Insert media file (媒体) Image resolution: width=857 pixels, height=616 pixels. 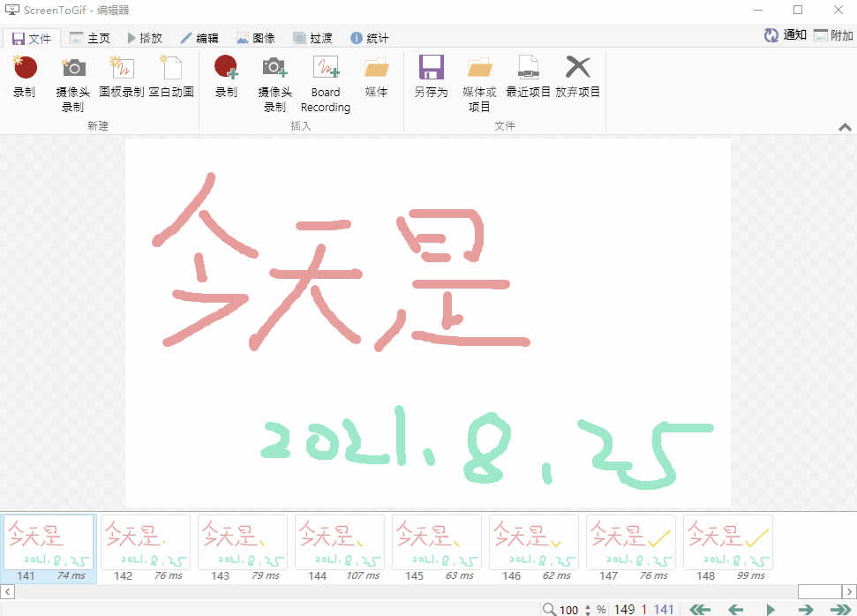376,77
